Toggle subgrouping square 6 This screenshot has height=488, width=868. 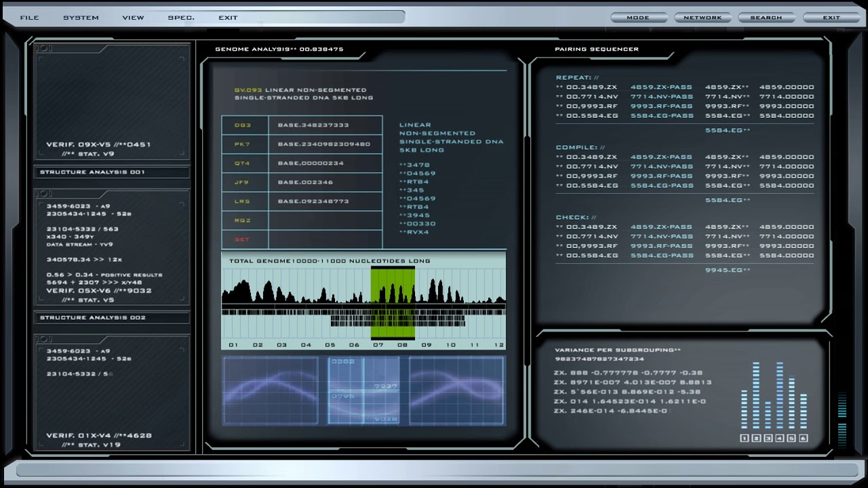803,438
